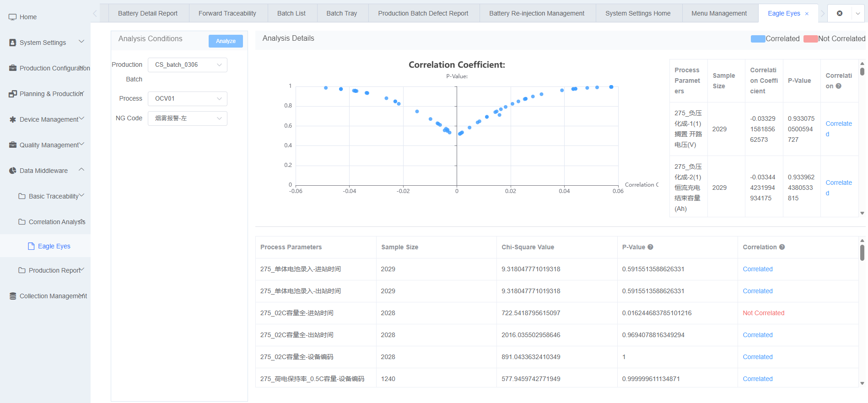
Task: Expand the Device Management chevron
Action: 81,118
